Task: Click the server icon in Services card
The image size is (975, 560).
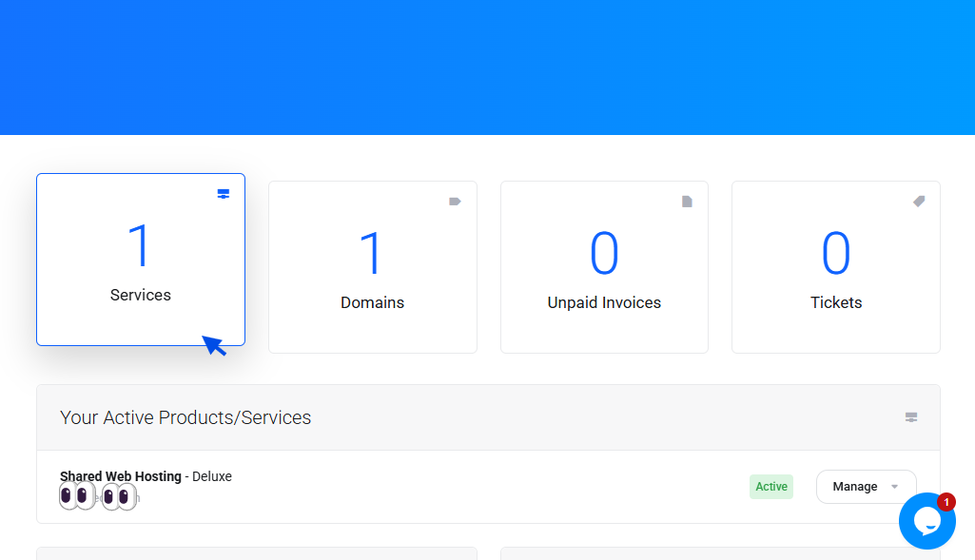Action: pos(224,194)
